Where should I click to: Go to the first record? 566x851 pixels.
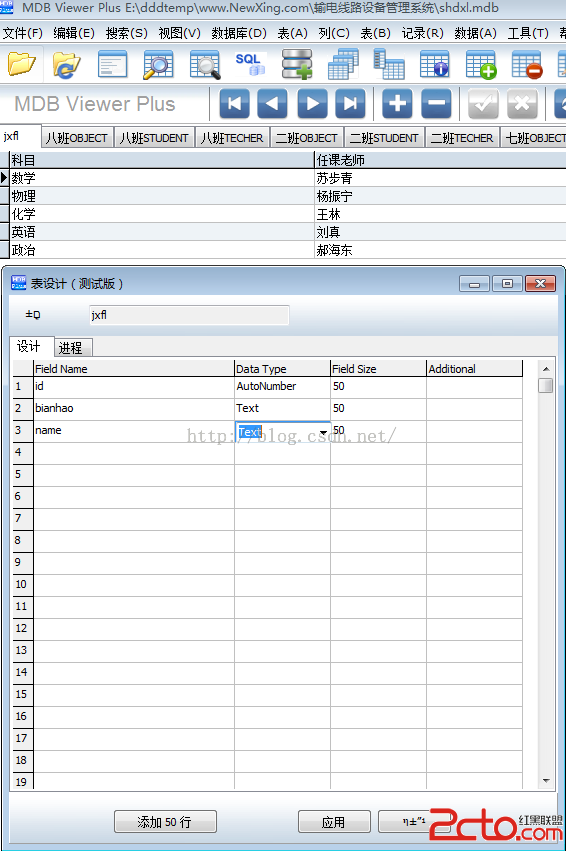[x=234, y=103]
